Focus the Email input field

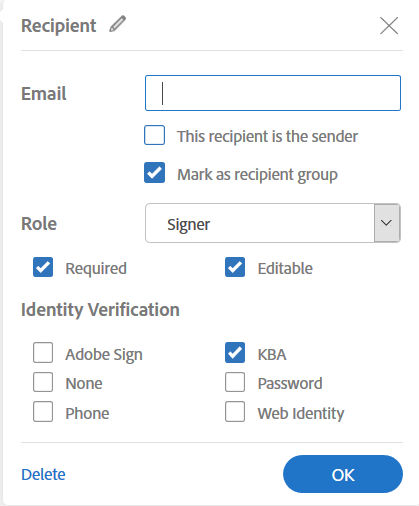pos(273,93)
